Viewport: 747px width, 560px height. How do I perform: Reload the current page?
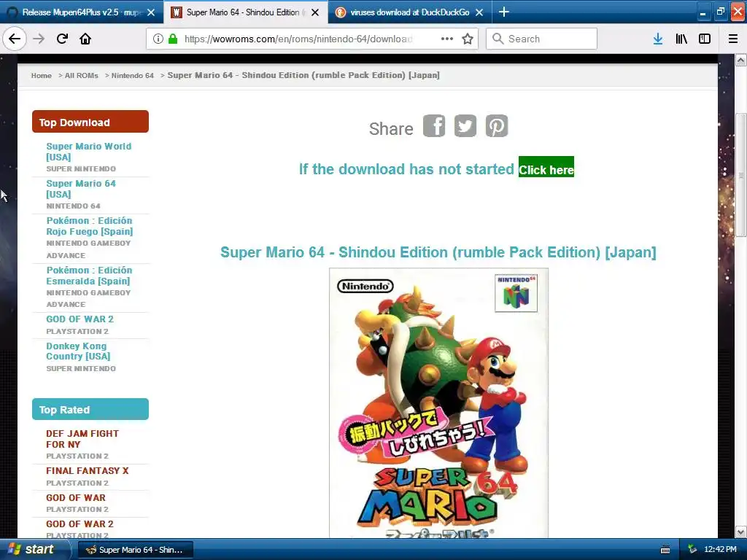tap(62, 39)
